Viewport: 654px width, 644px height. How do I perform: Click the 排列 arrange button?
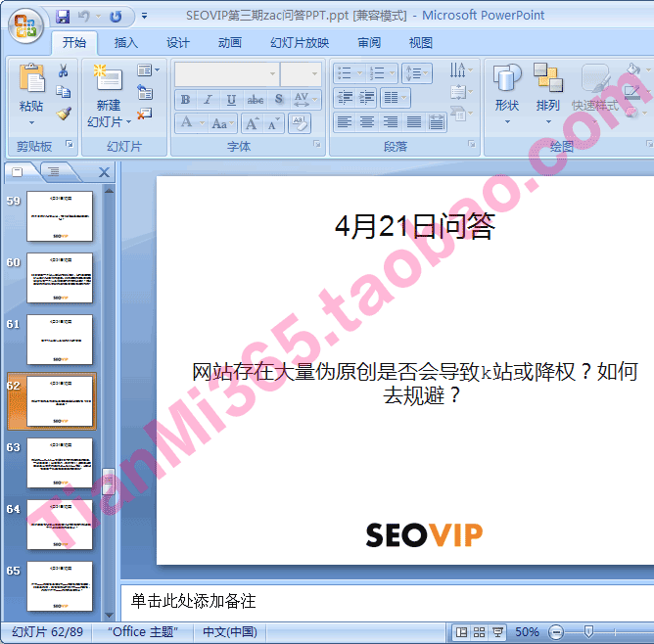click(548, 94)
